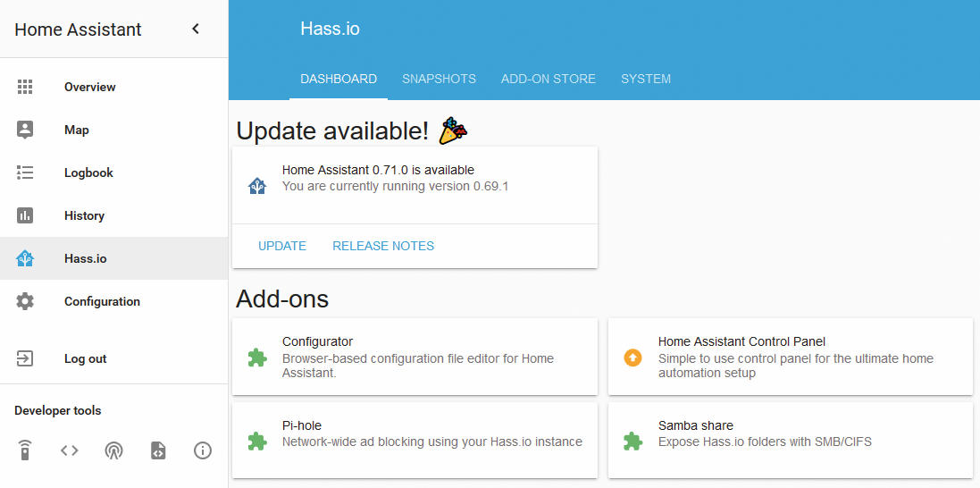Open the Samba share add-on card
The width and height of the screenshot is (980, 488).
[x=791, y=441]
